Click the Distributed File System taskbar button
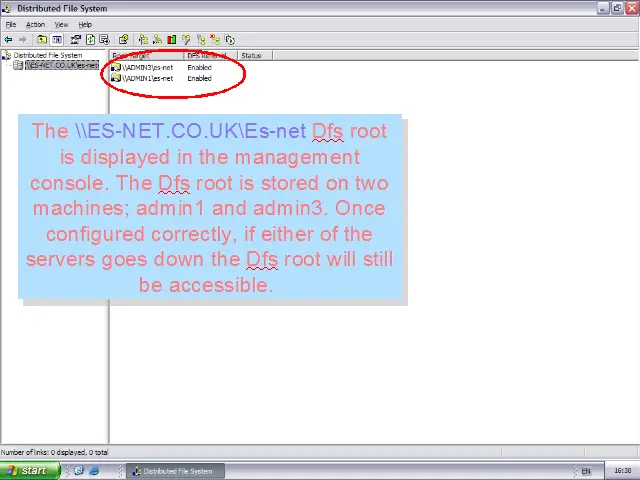 click(x=175, y=471)
